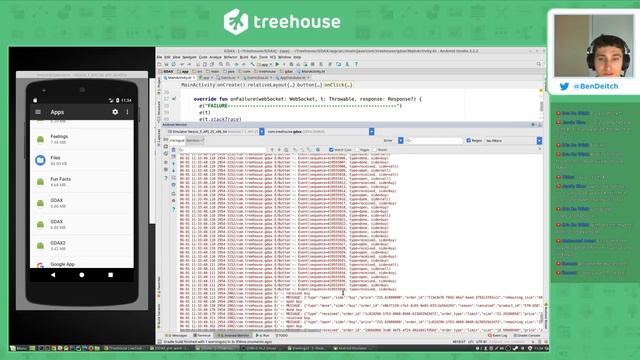The width and height of the screenshot is (640, 360).
Task: Tap the Google App list entry
Action: pyautogui.click(x=82, y=264)
